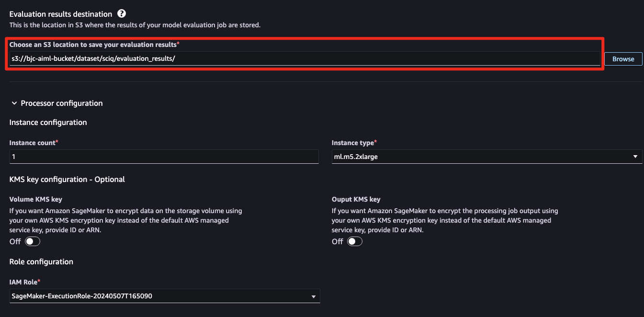Click the Processor configuration section title

[62, 103]
